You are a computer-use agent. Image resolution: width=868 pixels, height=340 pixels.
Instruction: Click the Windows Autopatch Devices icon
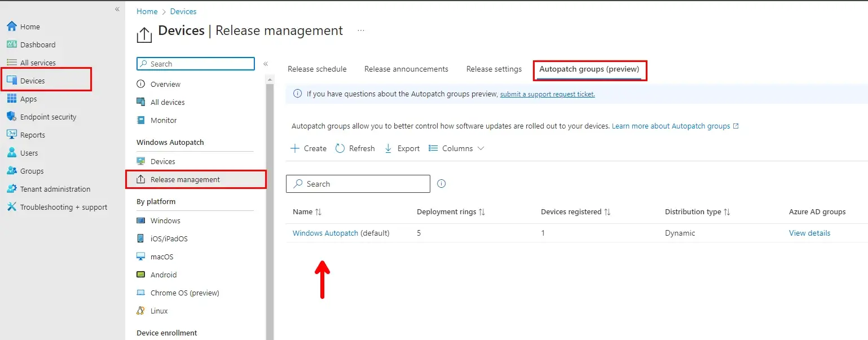click(x=141, y=161)
